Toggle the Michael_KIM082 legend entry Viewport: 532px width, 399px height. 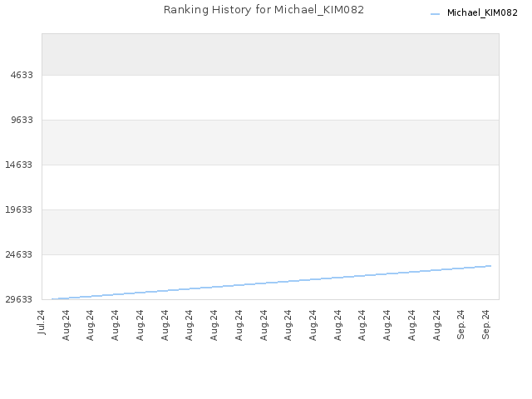(474, 13)
